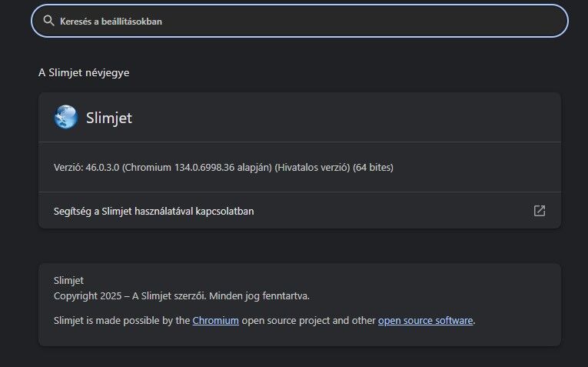Click the word 'alapján)' in the version line
588x367 pixels.
[254, 168]
